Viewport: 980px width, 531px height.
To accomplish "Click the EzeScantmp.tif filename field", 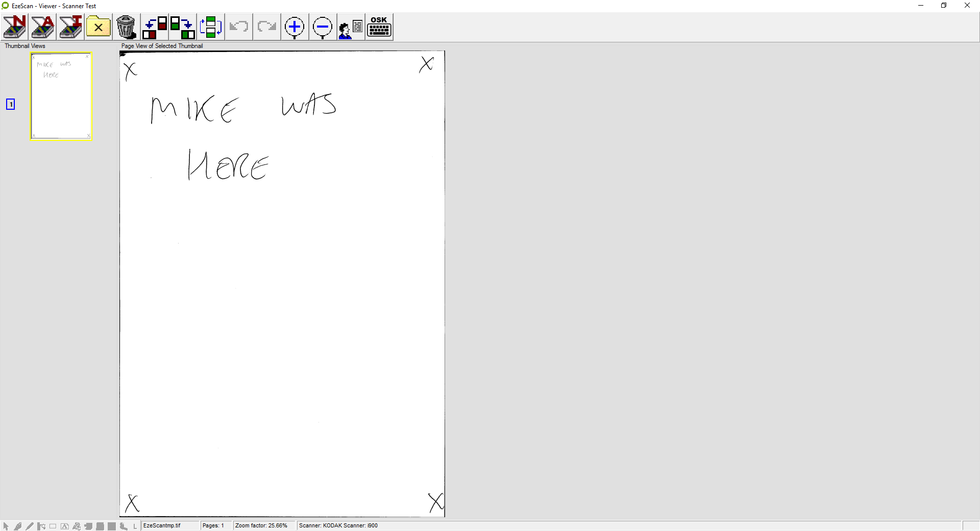I will [162, 525].
